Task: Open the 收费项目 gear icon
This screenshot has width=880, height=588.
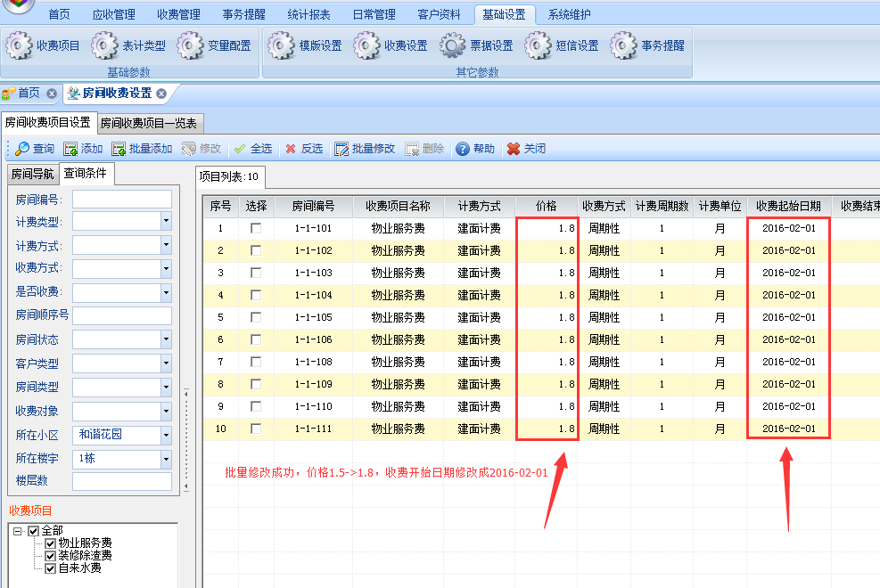Action: point(19,45)
